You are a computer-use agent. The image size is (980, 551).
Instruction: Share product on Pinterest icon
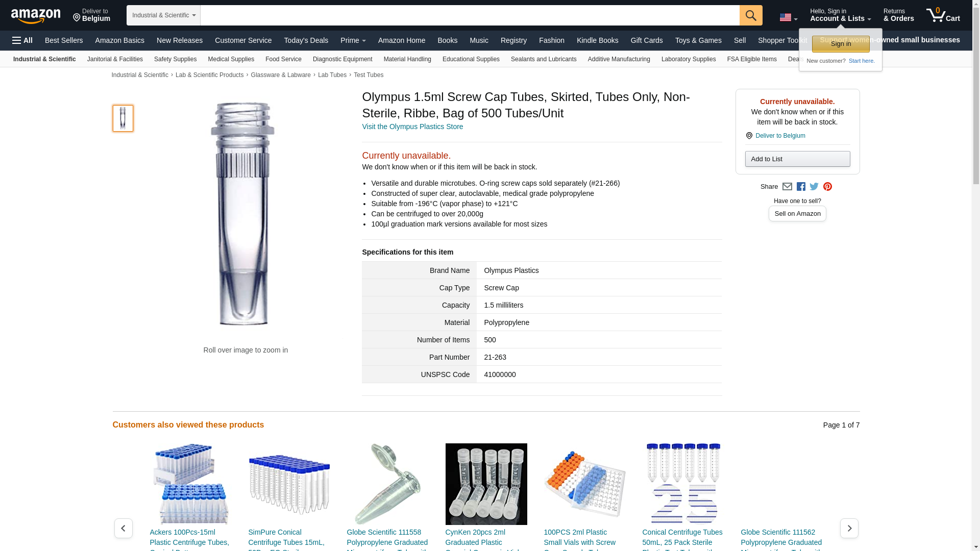(827, 187)
